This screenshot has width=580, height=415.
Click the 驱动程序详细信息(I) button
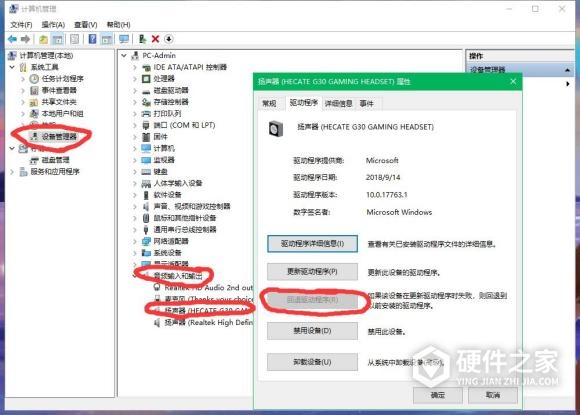tap(313, 244)
